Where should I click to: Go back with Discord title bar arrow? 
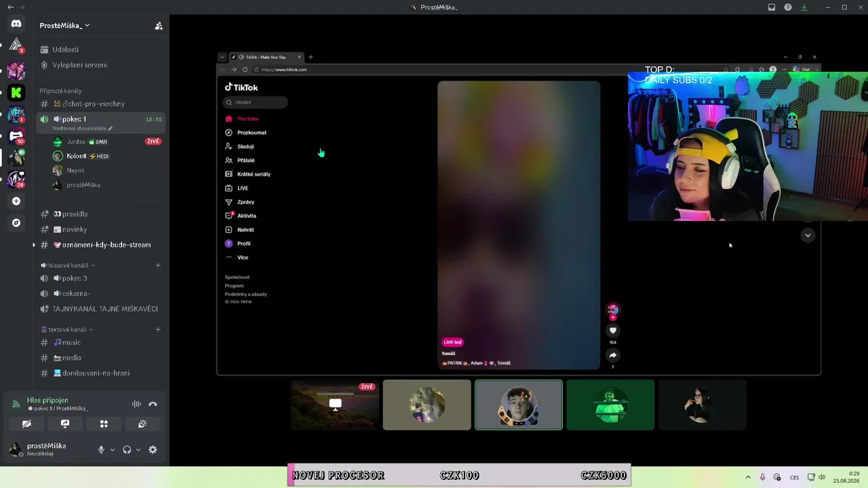tap(10, 7)
